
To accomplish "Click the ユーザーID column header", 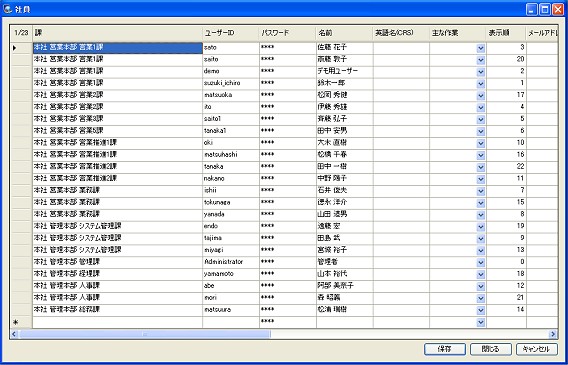I will click(231, 34).
